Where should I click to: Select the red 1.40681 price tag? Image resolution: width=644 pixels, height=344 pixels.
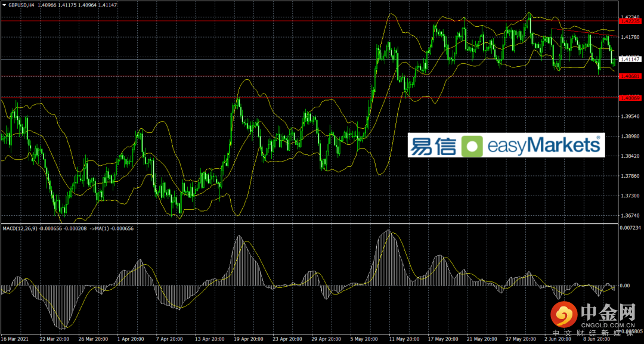point(630,76)
